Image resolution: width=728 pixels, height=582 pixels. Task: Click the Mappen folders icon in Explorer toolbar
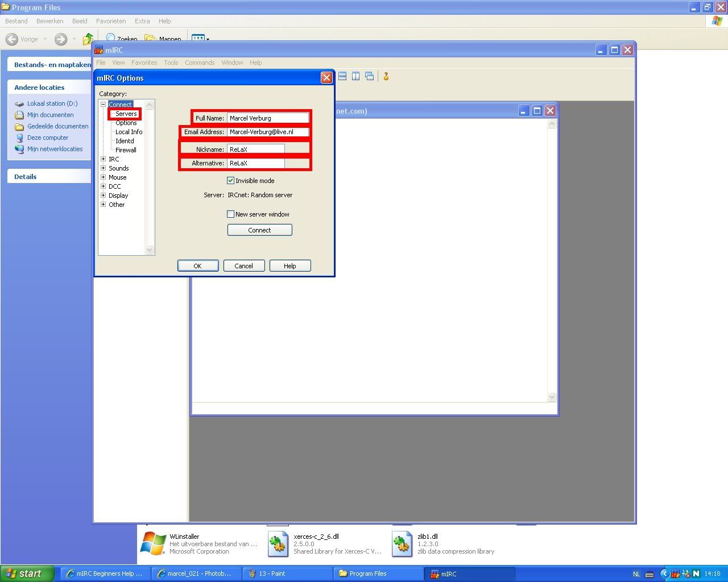[x=151, y=39]
